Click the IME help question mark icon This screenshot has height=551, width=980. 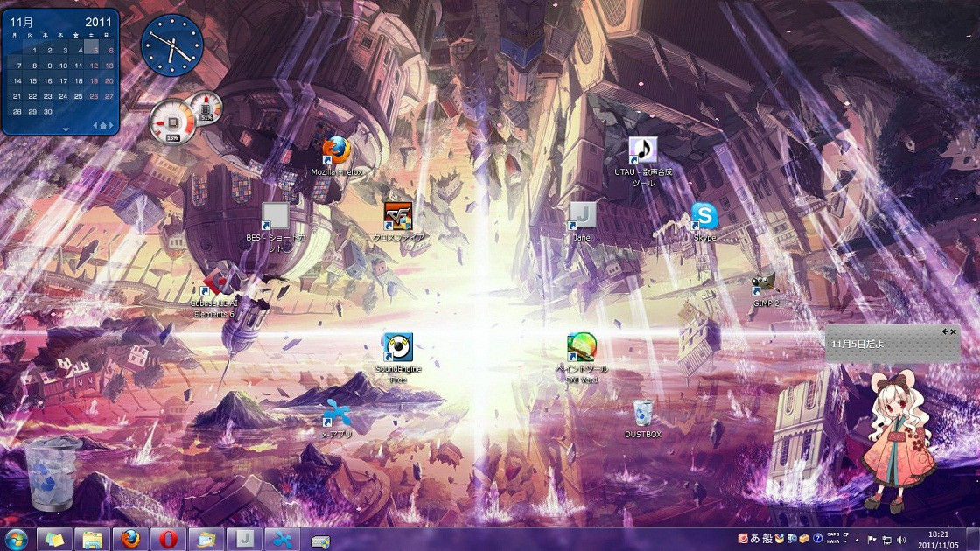coord(817,539)
